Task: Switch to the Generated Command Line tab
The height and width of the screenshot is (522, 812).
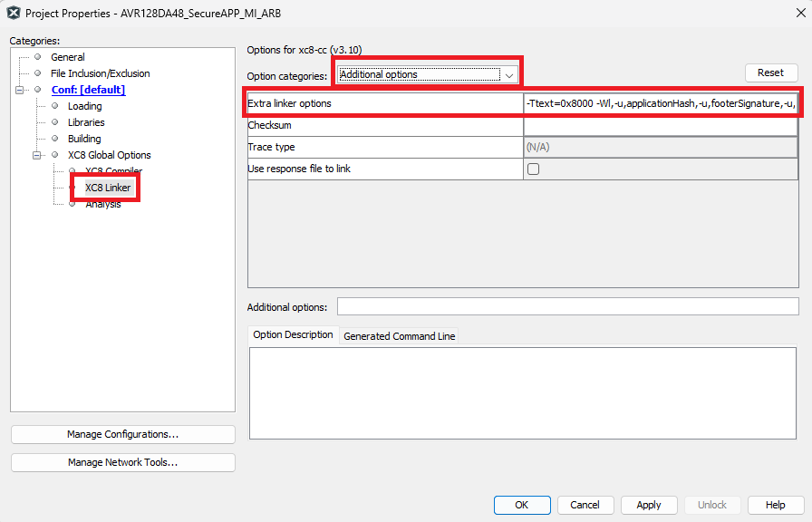Action: coord(399,336)
